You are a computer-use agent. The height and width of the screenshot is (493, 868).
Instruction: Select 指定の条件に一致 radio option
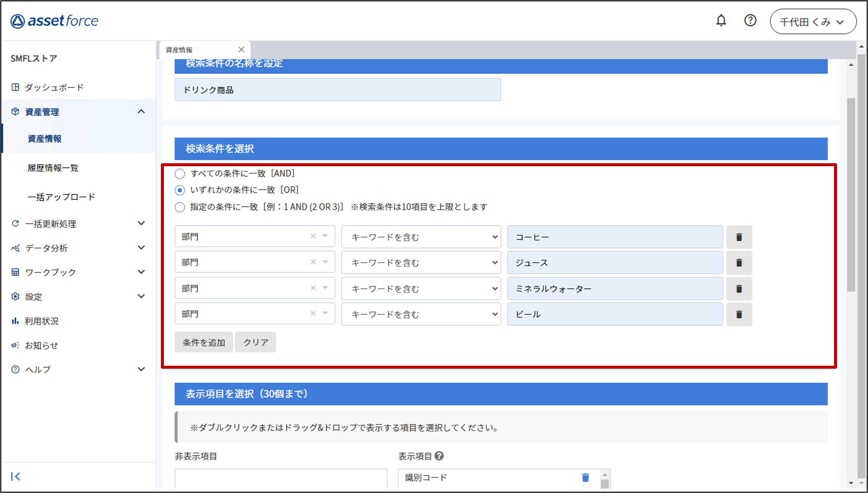point(180,207)
